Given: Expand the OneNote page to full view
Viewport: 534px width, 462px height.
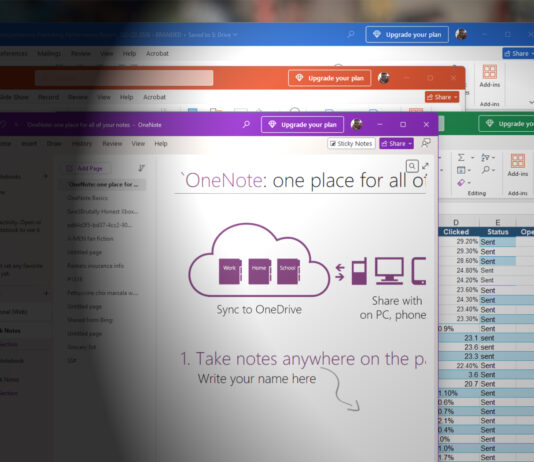Looking at the screenshot, I should (x=426, y=166).
